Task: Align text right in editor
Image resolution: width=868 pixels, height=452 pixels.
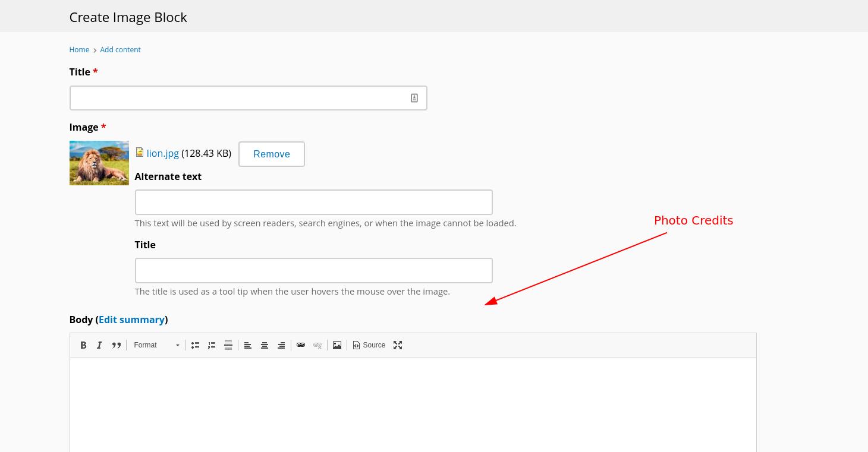Action: click(x=281, y=345)
